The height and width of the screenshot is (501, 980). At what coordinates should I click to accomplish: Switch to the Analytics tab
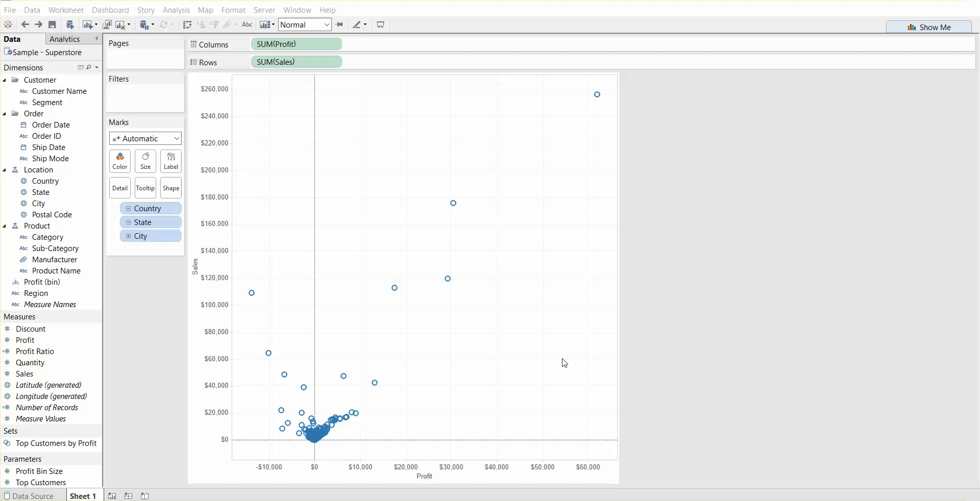tap(65, 39)
